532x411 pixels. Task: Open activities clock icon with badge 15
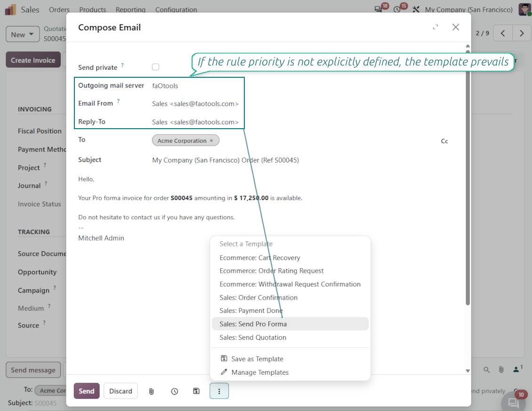[397, 9]
